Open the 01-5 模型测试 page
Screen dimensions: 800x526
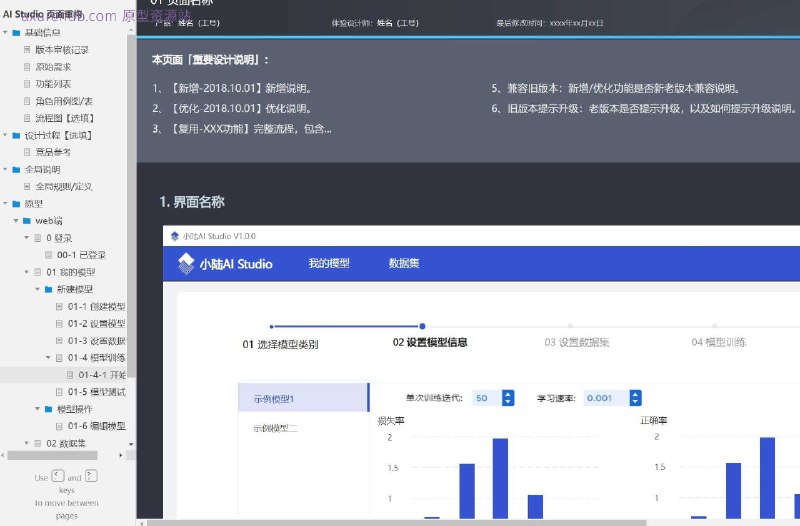(x=96, y=392)
